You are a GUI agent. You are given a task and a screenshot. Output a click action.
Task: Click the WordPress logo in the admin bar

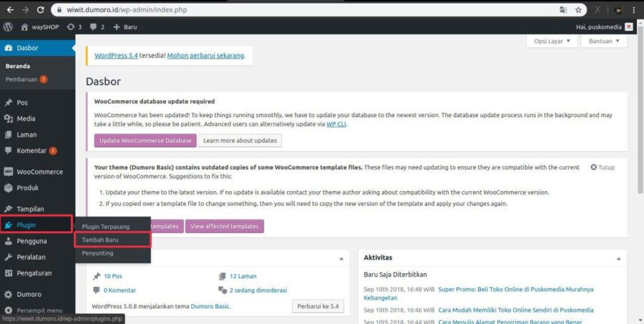8,26
